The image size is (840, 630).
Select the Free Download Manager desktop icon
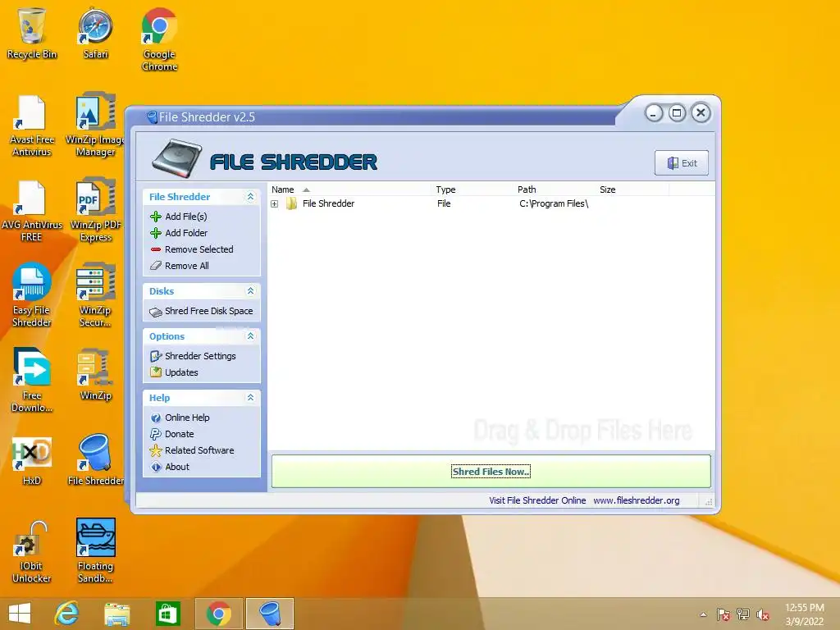(32, 381)
